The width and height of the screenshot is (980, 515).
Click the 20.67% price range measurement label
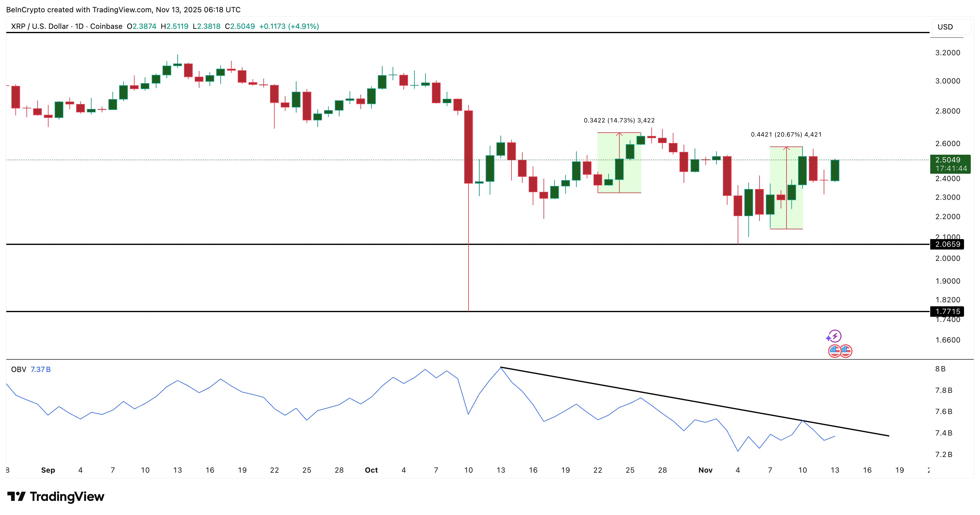tap(786, 134)
